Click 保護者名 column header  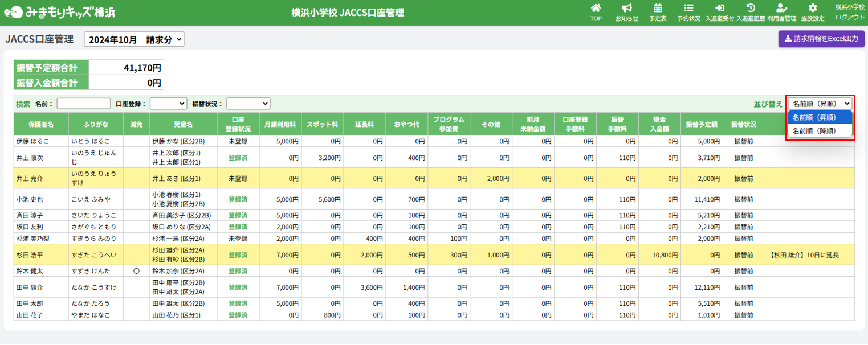click(x=42, y=124)
